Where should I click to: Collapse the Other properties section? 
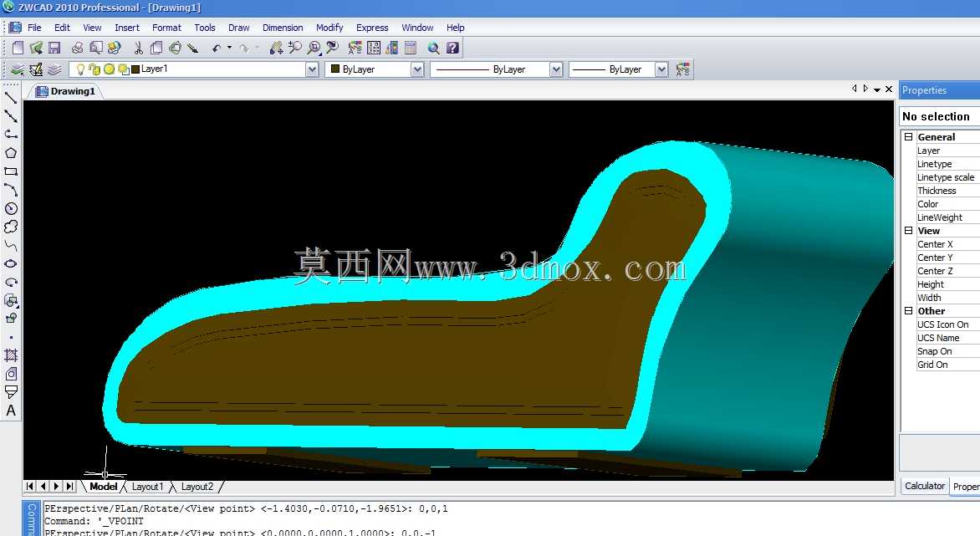point(908,310)
